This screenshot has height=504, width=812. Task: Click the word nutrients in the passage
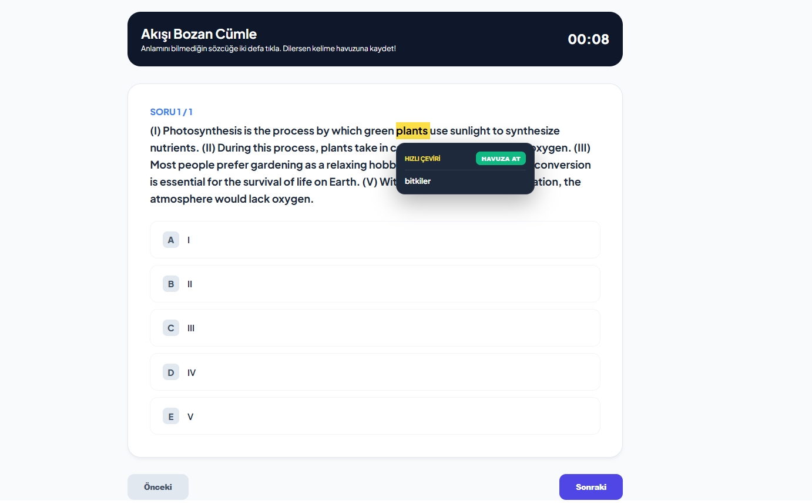click(174, 147)
